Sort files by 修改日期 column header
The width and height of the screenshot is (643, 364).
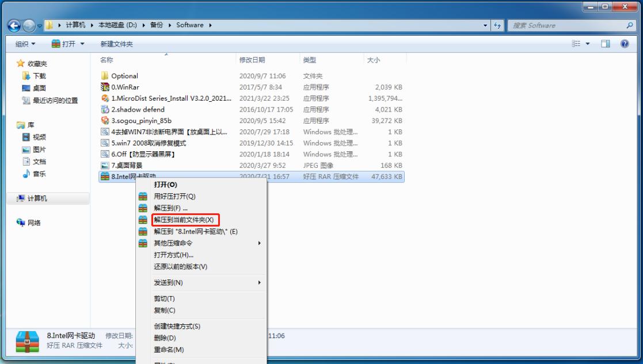point(252,60)
